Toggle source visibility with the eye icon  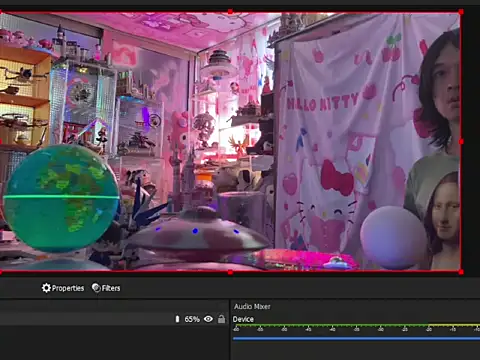pos(208,319)
